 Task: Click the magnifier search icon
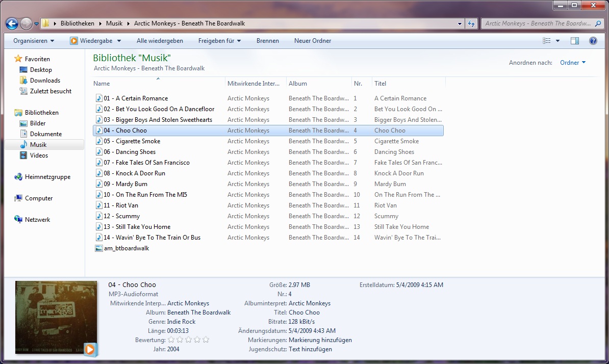tap(598, 23)
